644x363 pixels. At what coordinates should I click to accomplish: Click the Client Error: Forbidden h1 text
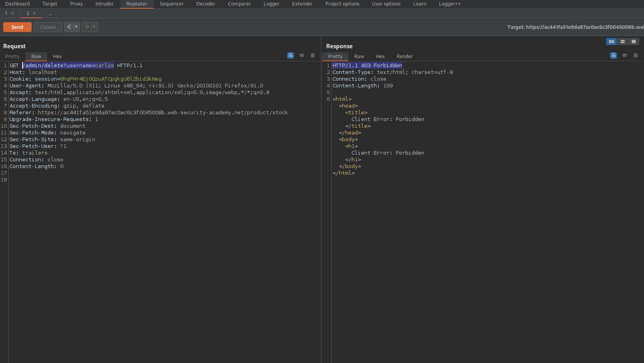coord(388,153)
